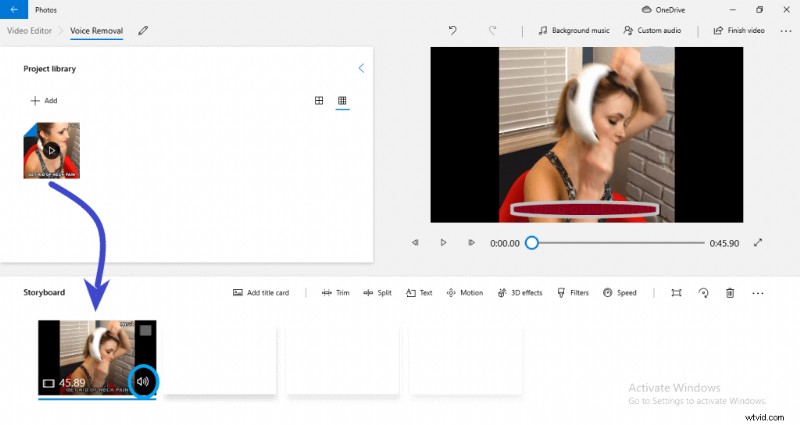Open the Text tool
The width and height of the screenshot is (800, 425).
419,293
